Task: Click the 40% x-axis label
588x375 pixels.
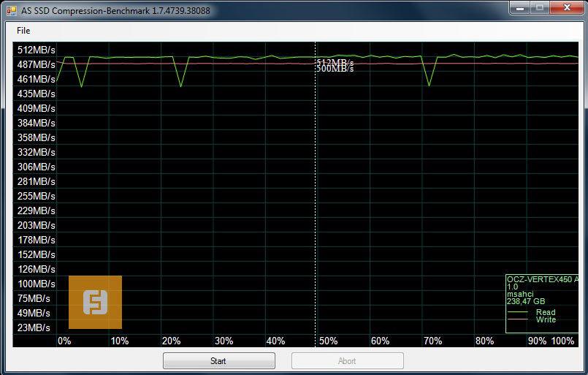Action: [275, 341]
